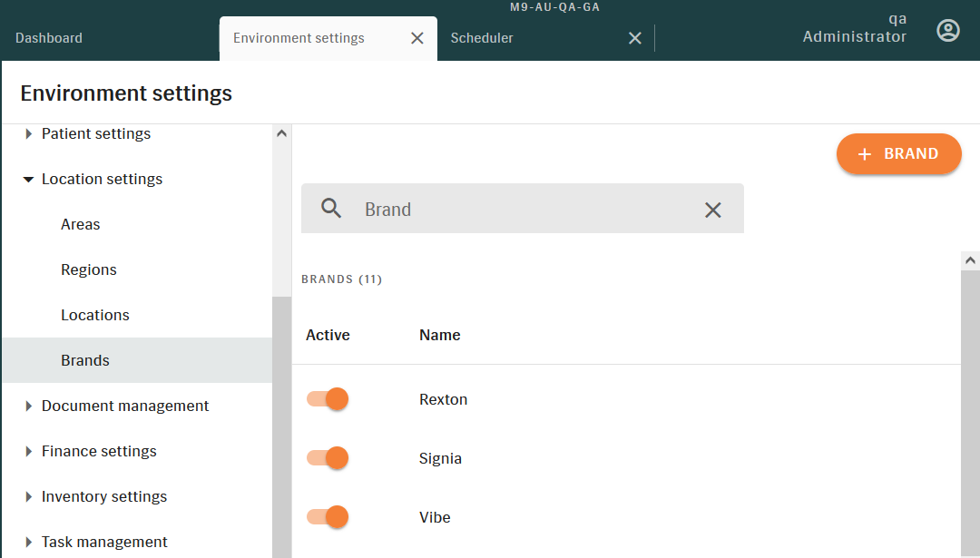Click the M9-AU-QA-GA environment label
This screenshot has height=558, width=980.
[554, 7]
